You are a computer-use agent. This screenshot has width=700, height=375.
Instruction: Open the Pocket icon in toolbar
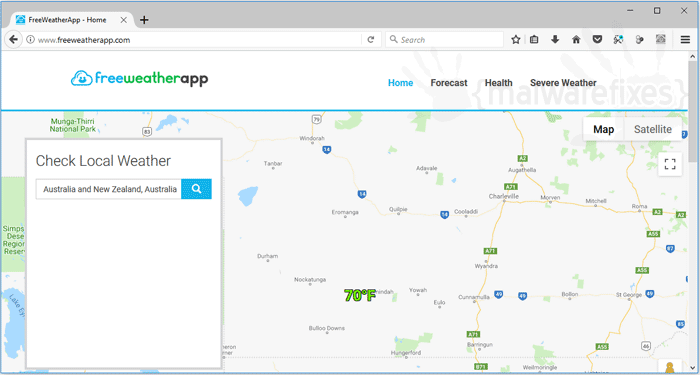point(597,40)
